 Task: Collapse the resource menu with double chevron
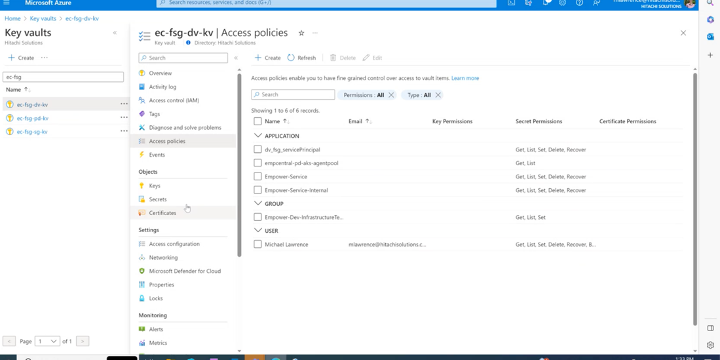pos(236,58)
